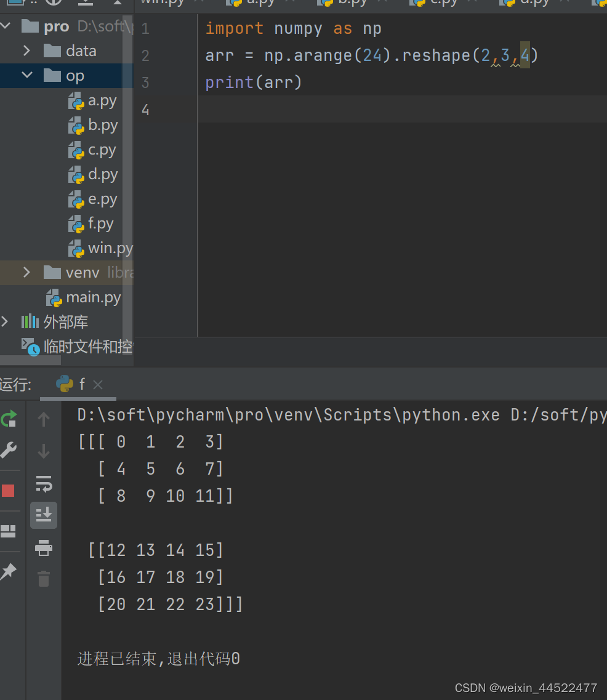
Task: Toggle soft-wrap in the run console
Action: [x=44, y=484]
